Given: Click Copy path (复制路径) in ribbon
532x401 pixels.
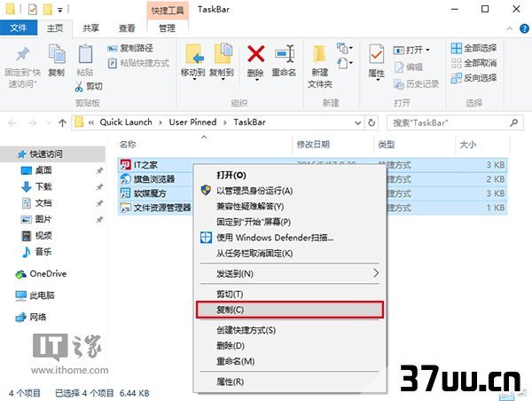Looking at the screenshot, I should (130, 48).
